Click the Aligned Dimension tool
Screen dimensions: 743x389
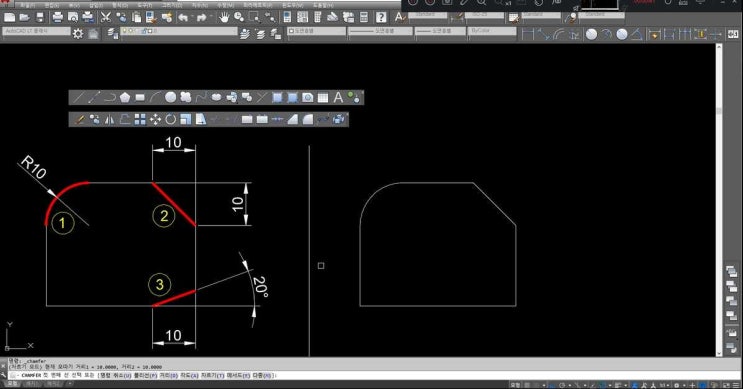click(x=544, y=34)
